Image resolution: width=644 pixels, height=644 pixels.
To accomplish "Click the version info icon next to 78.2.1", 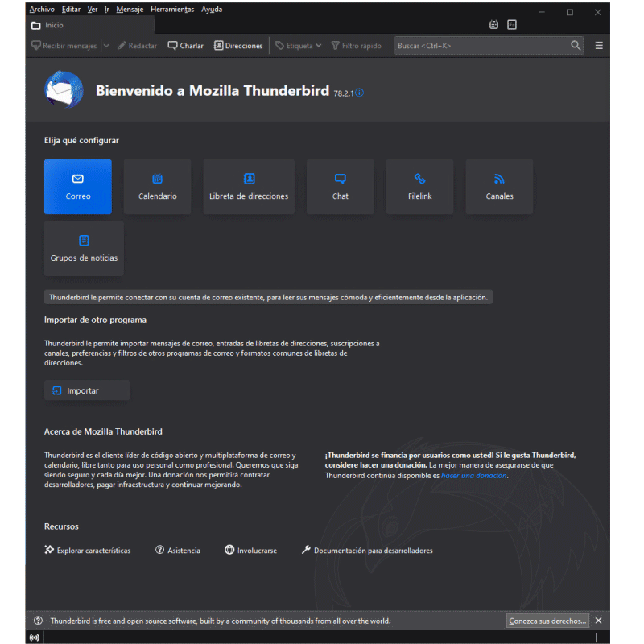I will 360,93.
